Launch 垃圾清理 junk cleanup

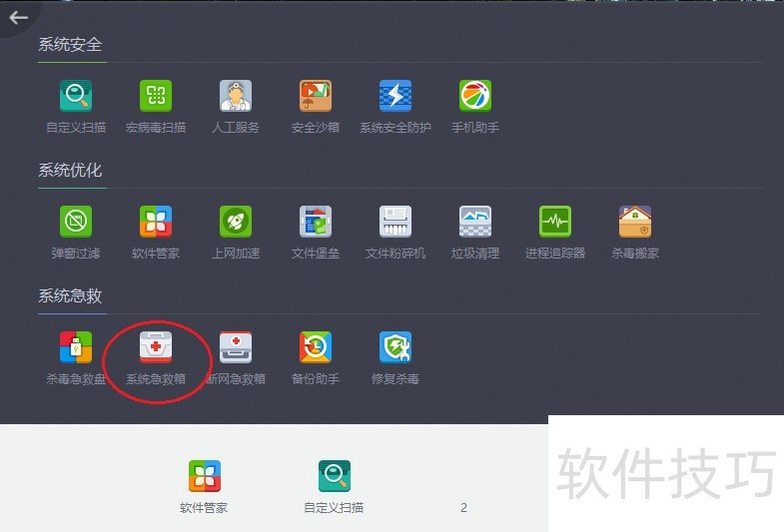click(x=475, y=222)
